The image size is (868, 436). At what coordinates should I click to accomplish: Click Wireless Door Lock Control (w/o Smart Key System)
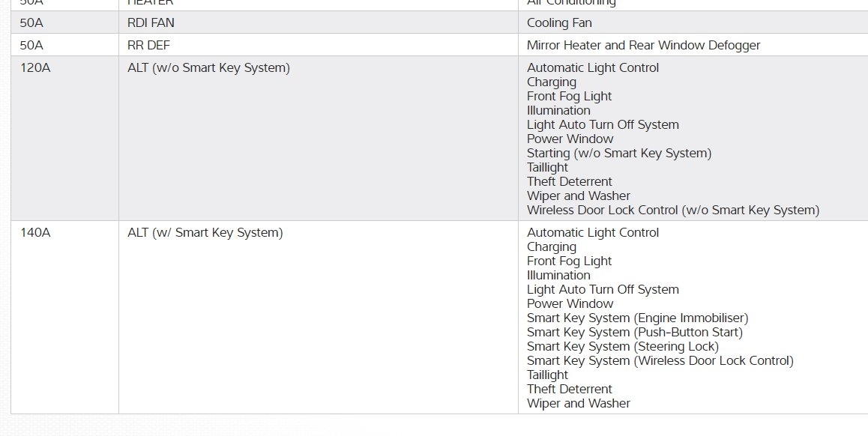(673, 210)
